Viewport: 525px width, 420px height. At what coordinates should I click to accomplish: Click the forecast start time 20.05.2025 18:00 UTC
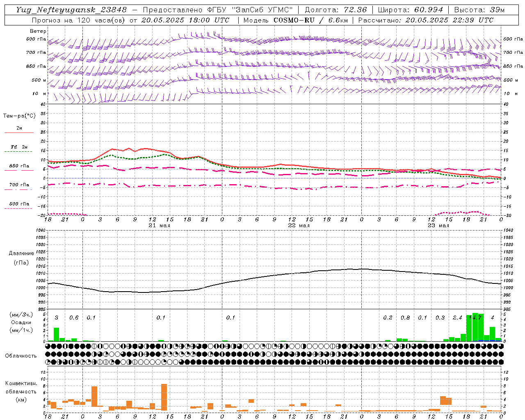(185, 20)
